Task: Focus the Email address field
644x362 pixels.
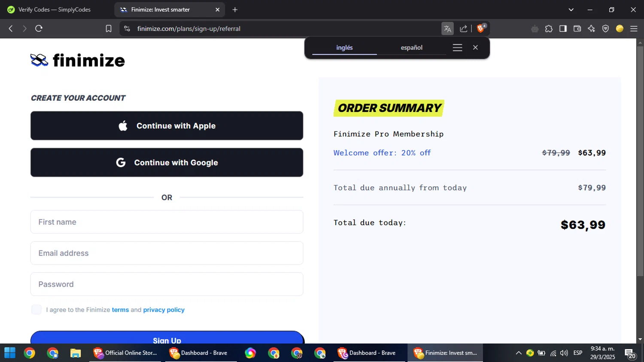Action: tap(167, 253)
